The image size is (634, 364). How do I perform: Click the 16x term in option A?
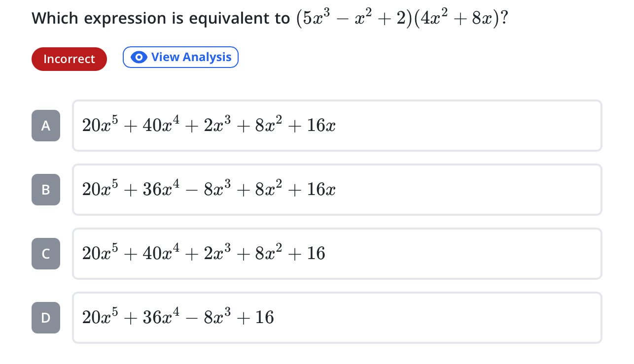(x=321, y=126)
